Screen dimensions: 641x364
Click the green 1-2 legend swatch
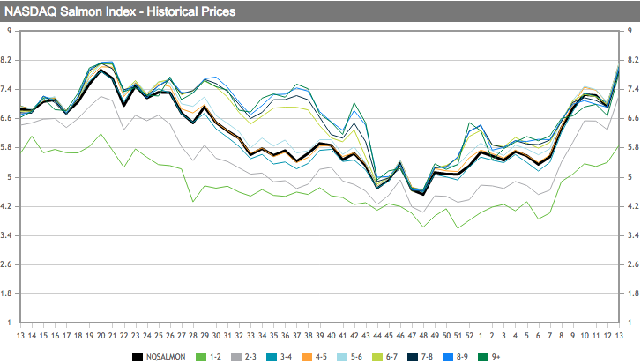click(x=201, y=357)
